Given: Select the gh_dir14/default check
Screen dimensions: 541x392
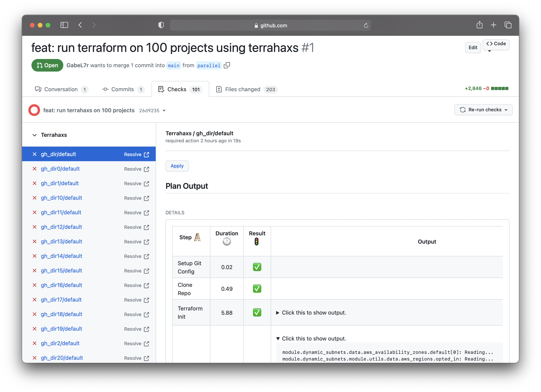Looking at the screenshot, I should coord(62,256).
